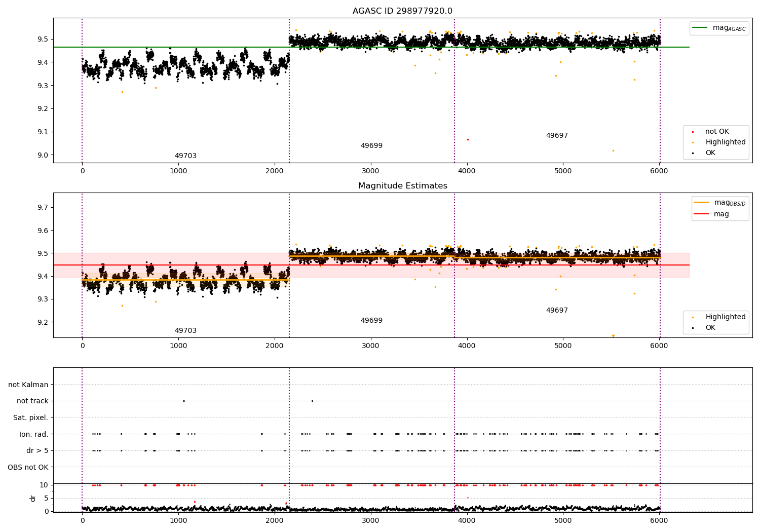The height and width of the screenshot is (532, 760).
Task: Click the 9.0 y-axis tick label in top plot
Action: [x=43, y=156]
